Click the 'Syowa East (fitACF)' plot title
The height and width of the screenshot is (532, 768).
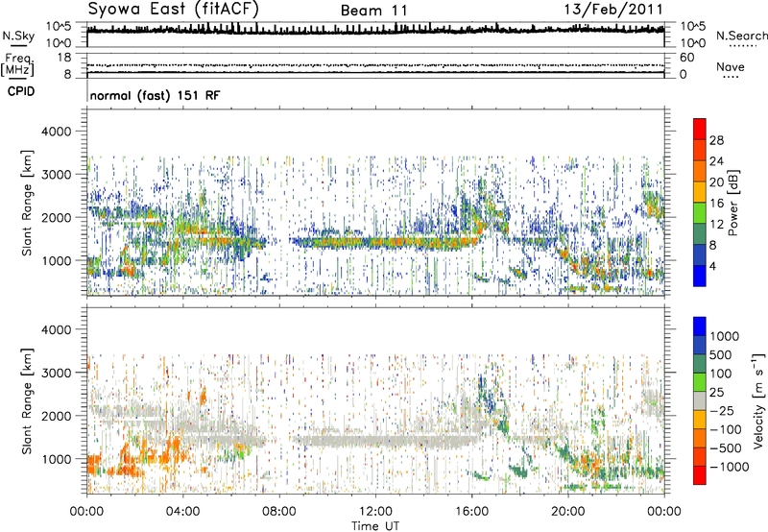(x=174, y=10)
